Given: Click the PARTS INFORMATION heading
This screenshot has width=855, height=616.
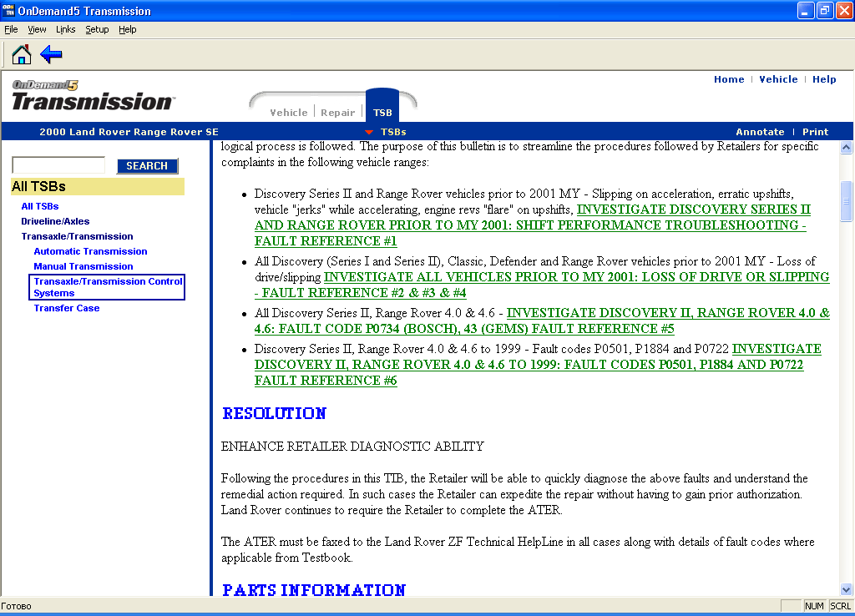Looking at the screenshot, I should pyautogui.click(x=314, y=590).
